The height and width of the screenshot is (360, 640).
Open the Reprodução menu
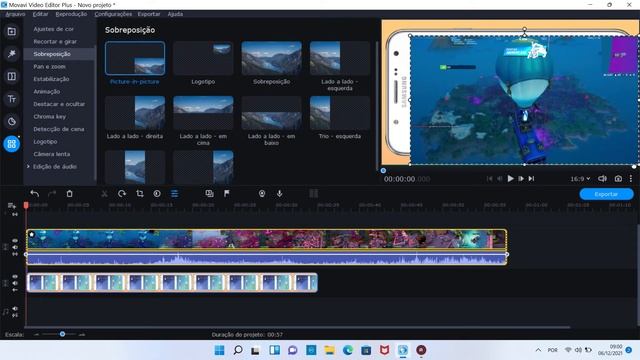(x=71, y=14)
